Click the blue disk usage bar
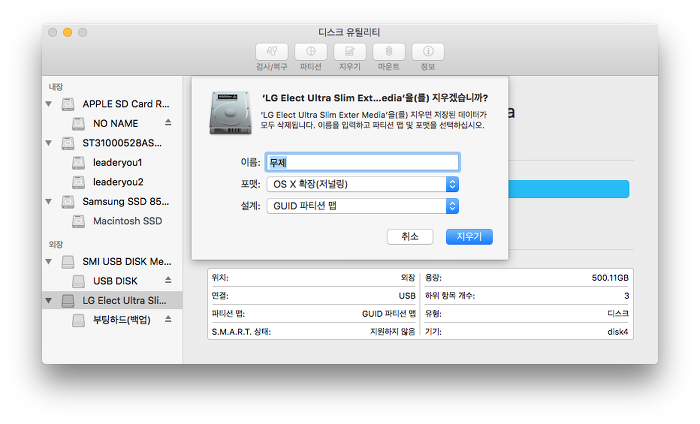The width and height of the screenshot is (700, 424). pos(569,189)
